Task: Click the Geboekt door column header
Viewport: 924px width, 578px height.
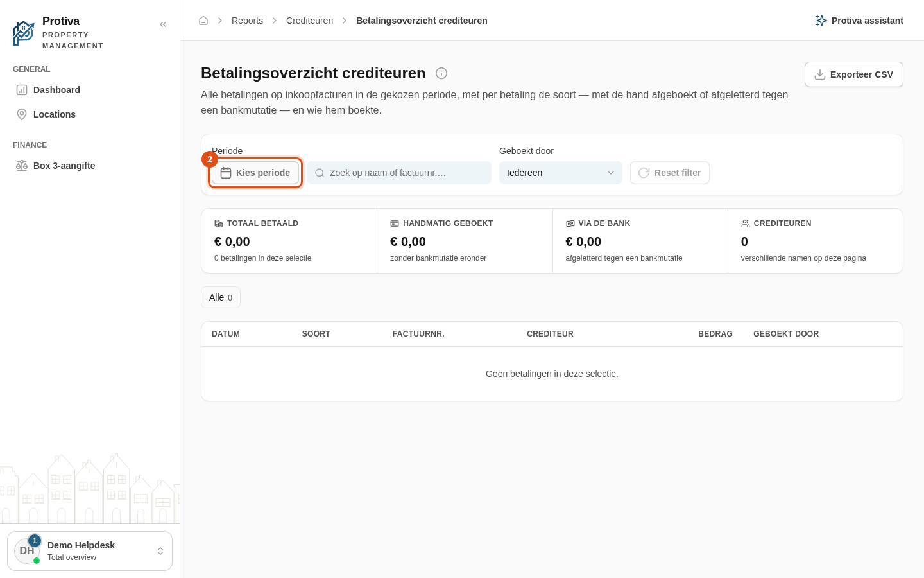Action: coord(786,334)
